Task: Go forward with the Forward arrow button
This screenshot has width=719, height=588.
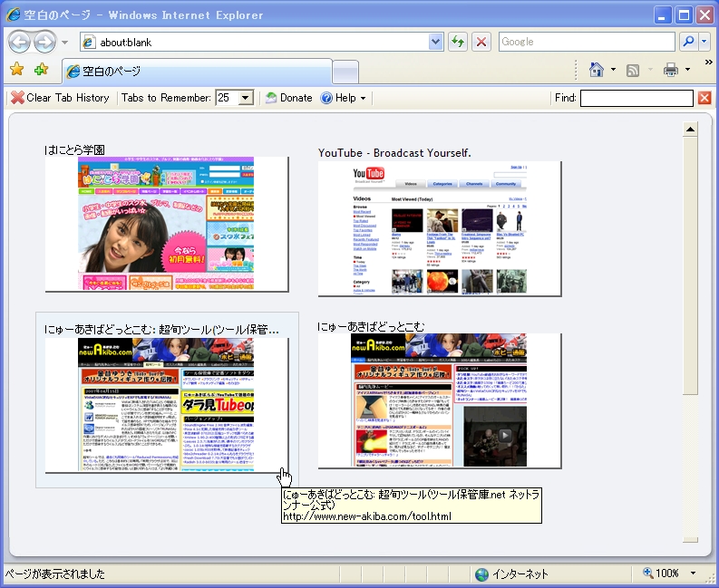Action: tap(44, 43)
